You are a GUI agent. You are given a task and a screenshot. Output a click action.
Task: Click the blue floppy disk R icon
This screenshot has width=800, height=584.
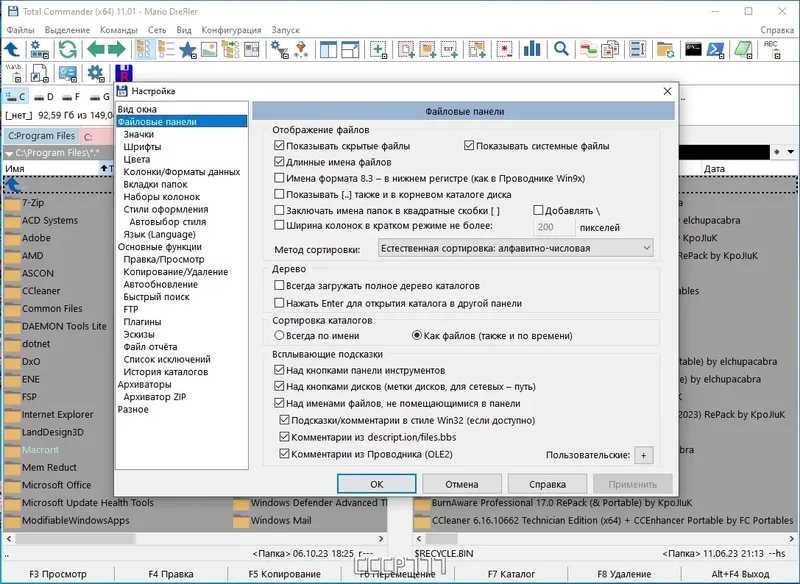[124, 73]
